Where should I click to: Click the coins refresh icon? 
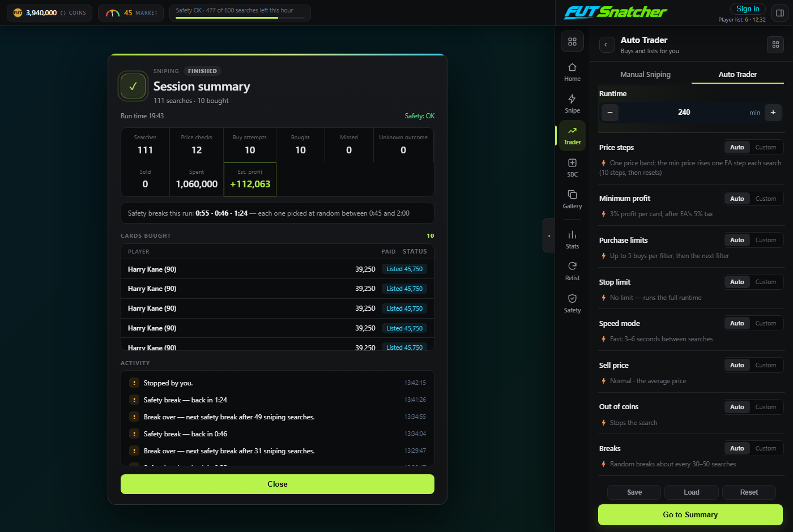coord(63,12)
